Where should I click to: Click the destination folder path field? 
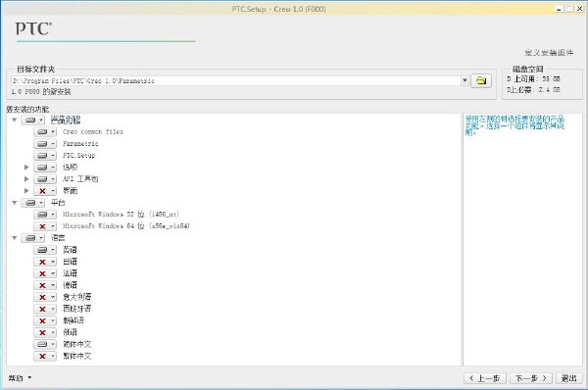[x=236, y=80]
